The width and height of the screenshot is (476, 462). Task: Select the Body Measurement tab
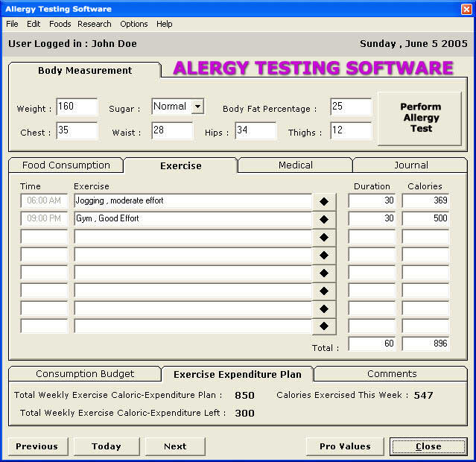click(x=85, y=71)
